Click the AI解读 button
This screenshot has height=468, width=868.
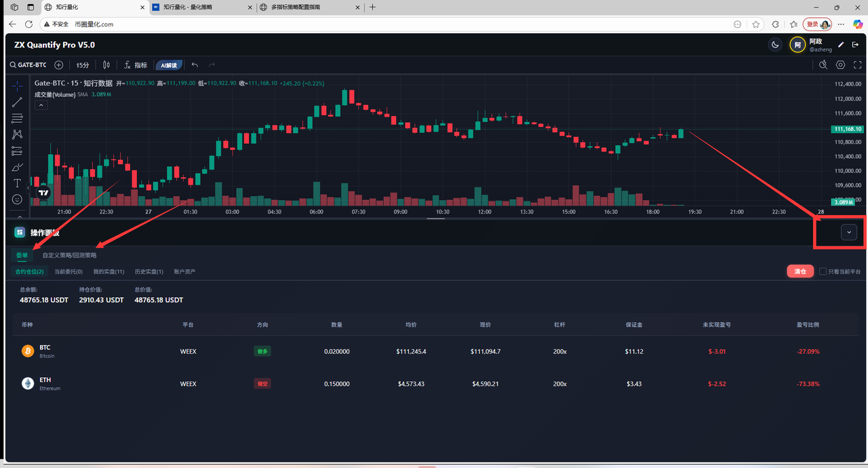(x=169, y=65)
